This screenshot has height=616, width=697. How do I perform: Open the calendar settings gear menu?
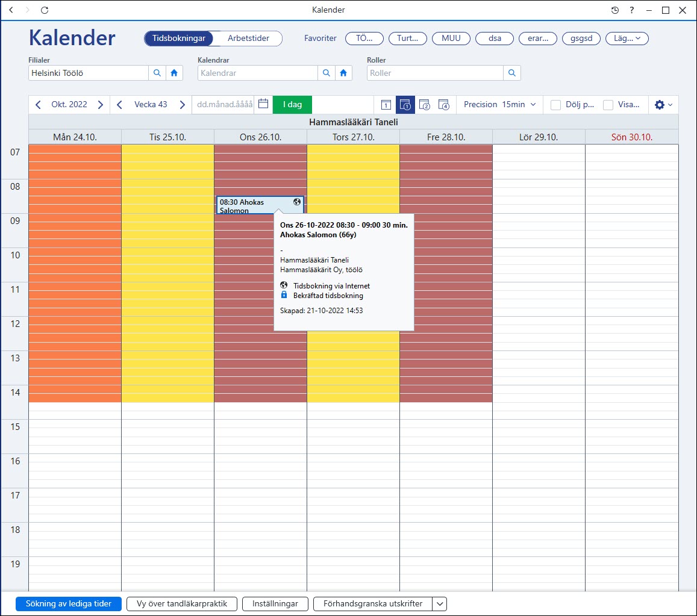(x=664, y=105)
